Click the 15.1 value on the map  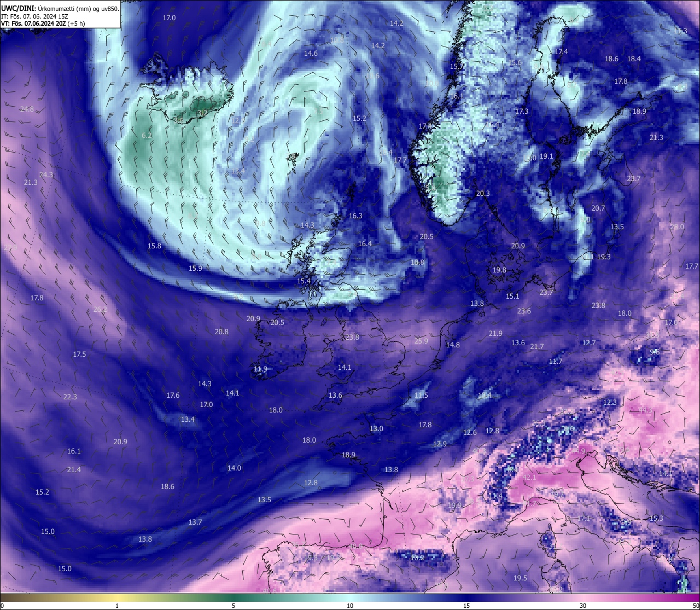tap(512, 297)
